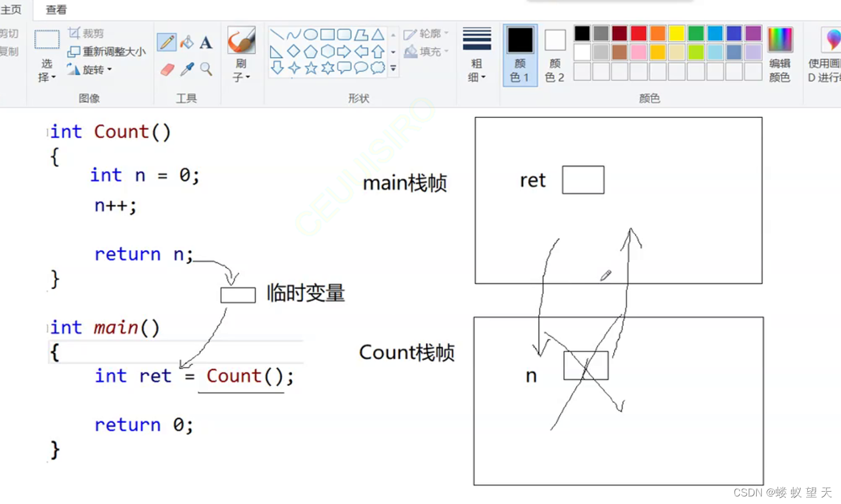The height and width of the screenshot is (504, 841).
Task: Switch to the 查看 View tab
Action: tap(56, 9)
